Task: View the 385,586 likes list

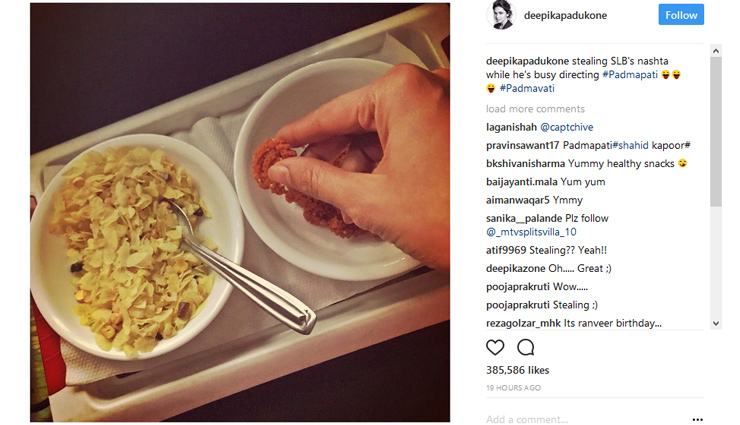Action: (x=518, y=370)
